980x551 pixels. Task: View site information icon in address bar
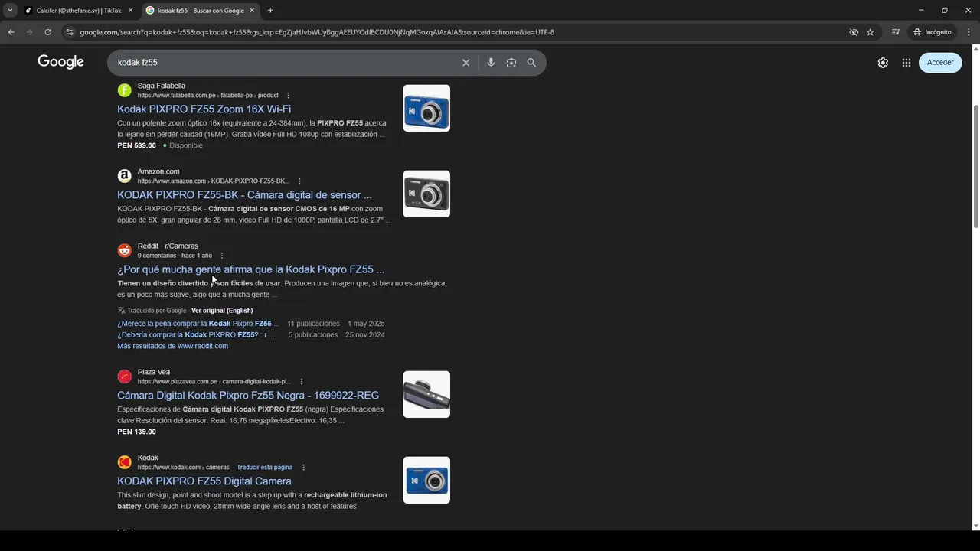point(70,32)
